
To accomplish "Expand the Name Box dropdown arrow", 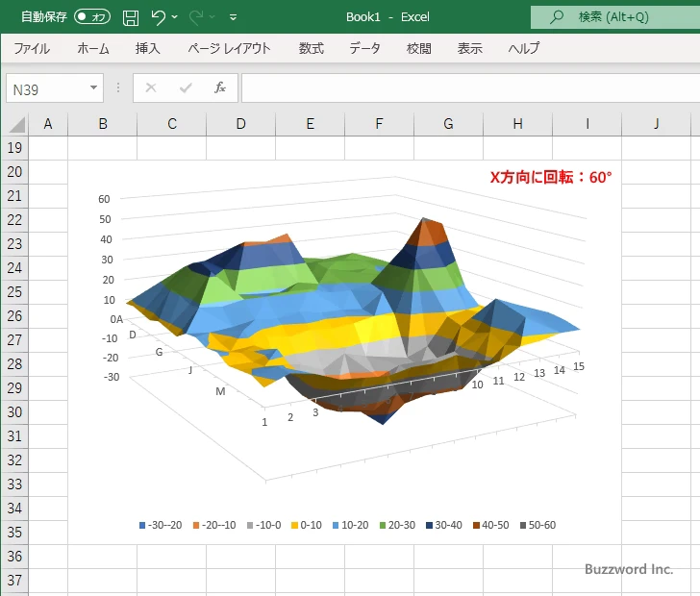I will click(94, 87).
